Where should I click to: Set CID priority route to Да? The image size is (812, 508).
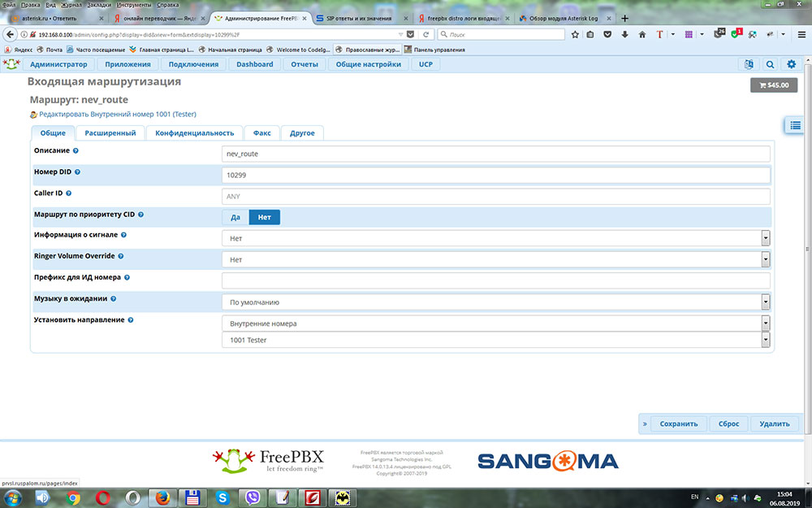pyautogui.click(x=235, y=217)
